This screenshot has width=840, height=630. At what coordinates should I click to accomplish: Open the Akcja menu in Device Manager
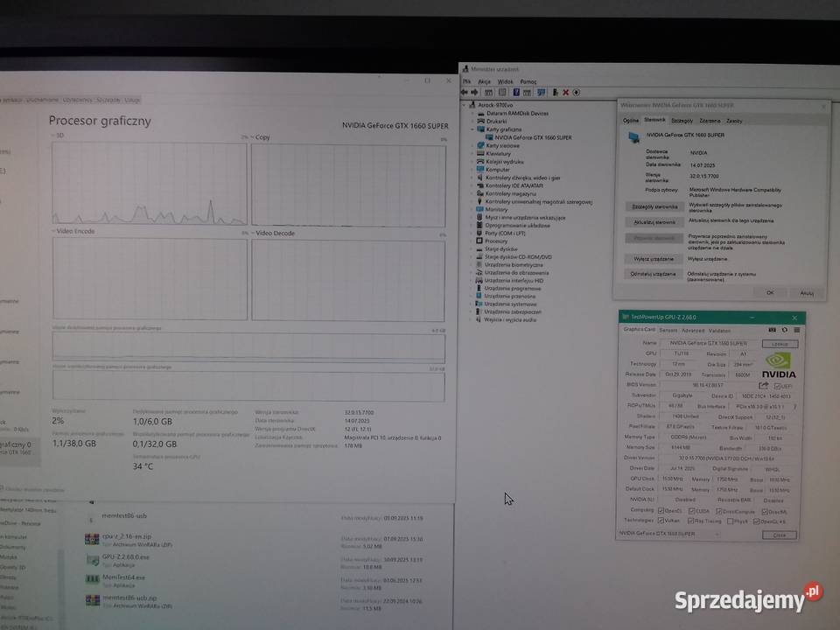pyautogui.click(x=484, y=81)
